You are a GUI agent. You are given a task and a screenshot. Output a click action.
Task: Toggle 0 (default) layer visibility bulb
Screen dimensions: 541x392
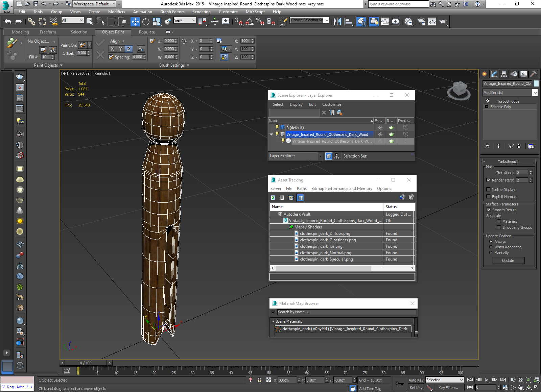(x=277, y=127)
